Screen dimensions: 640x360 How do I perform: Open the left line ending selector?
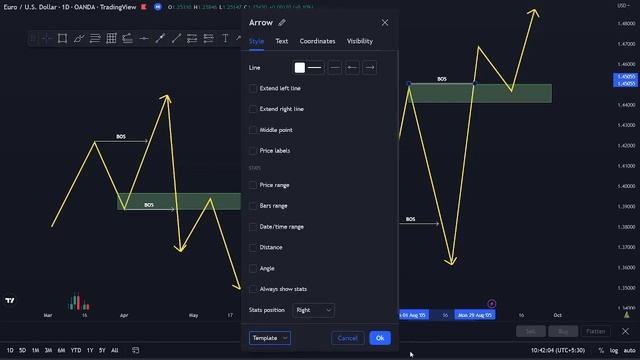coord(352,67)
